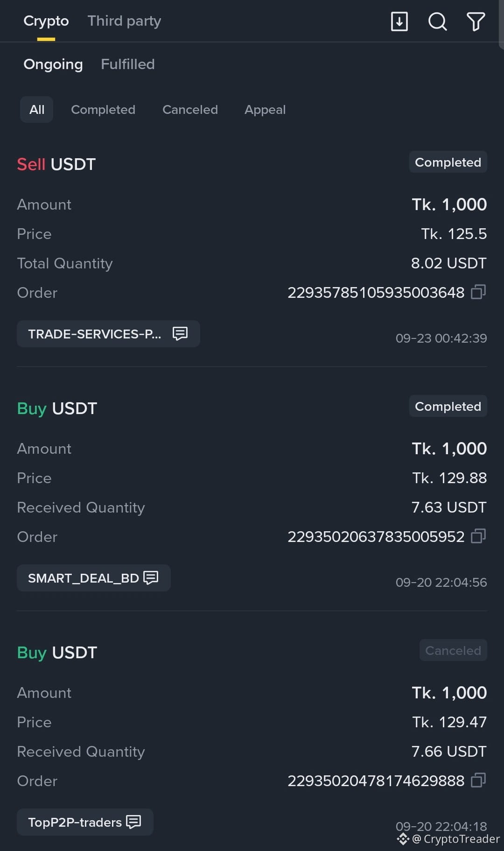Filter orders by Appeal
Image resolution: width=504 pixels, height=851 pixels.
point(265,110)
